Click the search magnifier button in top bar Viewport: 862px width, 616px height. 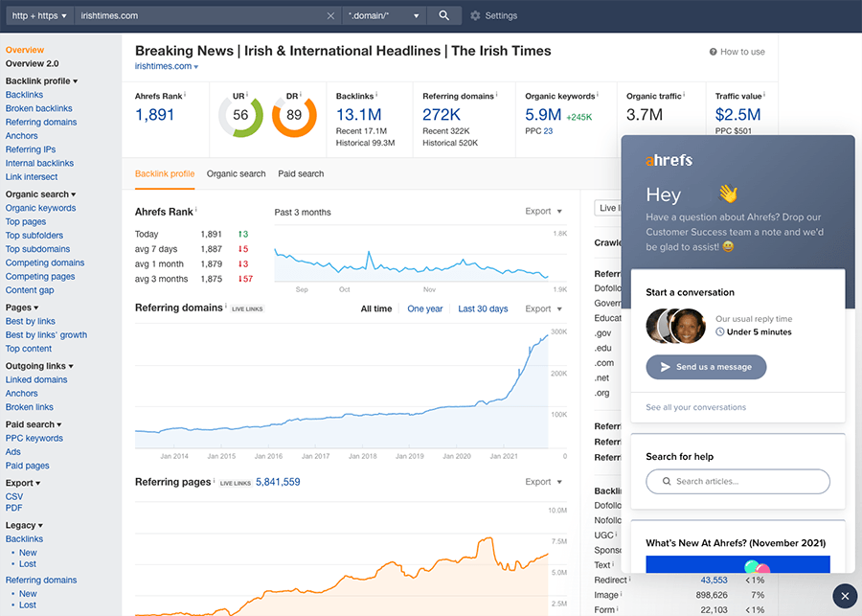[x=443, y=15]
